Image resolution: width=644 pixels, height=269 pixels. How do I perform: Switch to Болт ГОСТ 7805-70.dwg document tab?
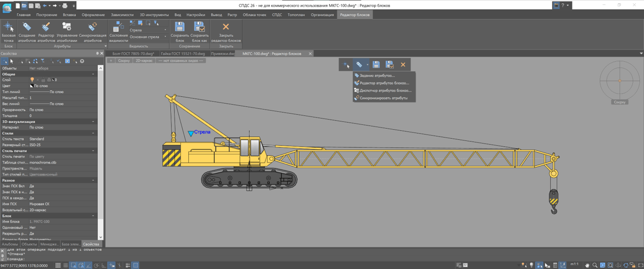[x=133, y=54]
